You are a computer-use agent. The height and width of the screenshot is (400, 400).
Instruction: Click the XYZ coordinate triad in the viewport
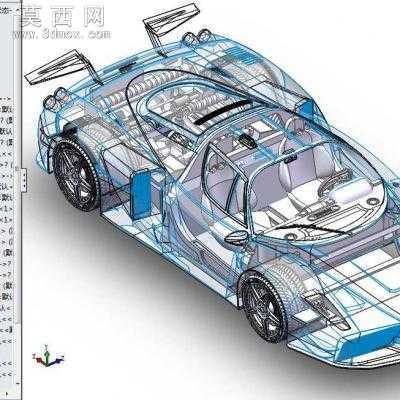click(x=48, y=357)
